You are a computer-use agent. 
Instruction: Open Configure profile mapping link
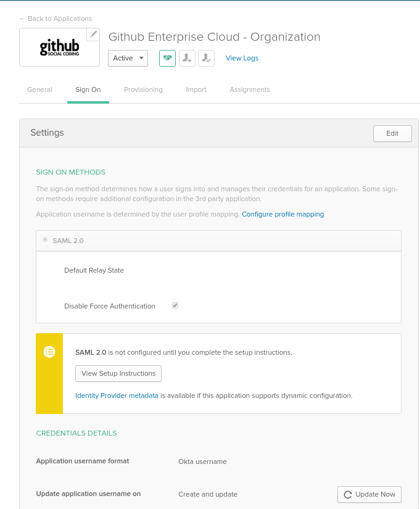click(282, 214)
